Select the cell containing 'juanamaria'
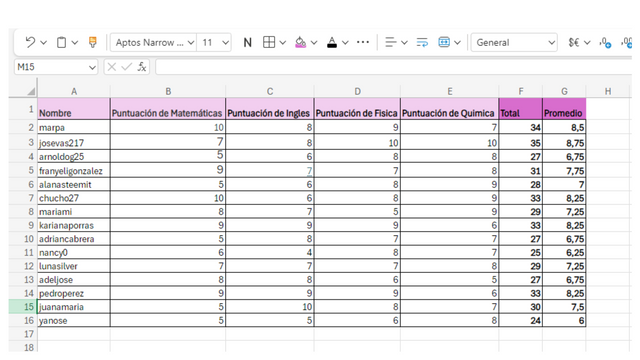Screen dimensions: 640x360 [x=74, y=307]
